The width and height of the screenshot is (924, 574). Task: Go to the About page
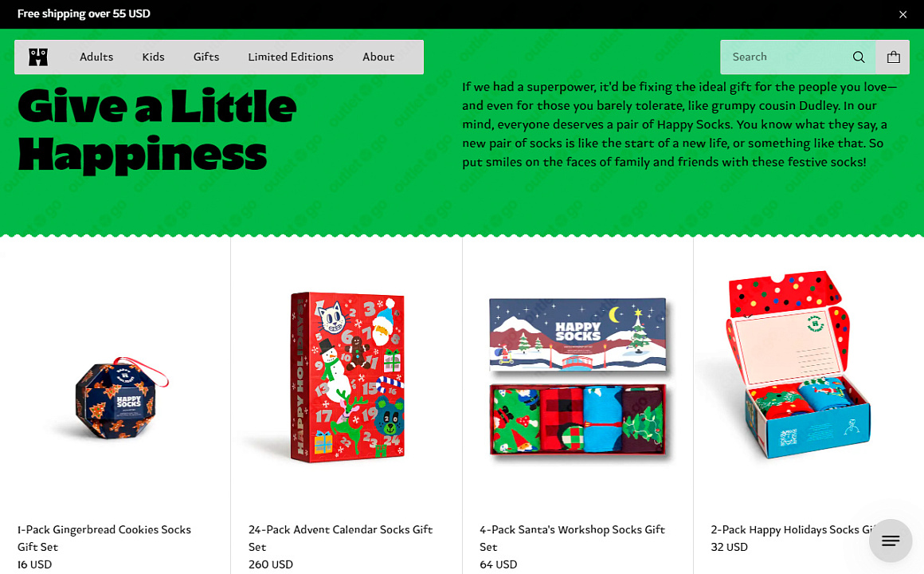pyautogui.click(x=378, y=57)
